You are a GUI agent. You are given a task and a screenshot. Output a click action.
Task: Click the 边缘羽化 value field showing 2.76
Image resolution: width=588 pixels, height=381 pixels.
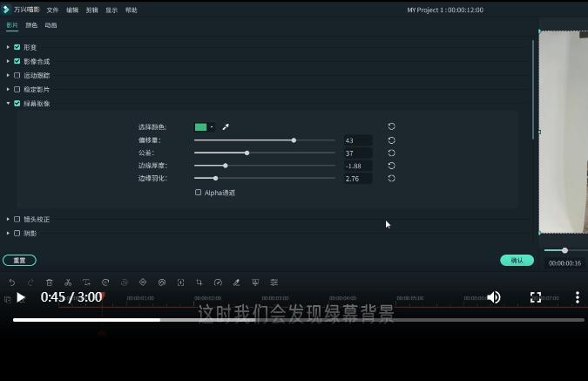[358, 179]
